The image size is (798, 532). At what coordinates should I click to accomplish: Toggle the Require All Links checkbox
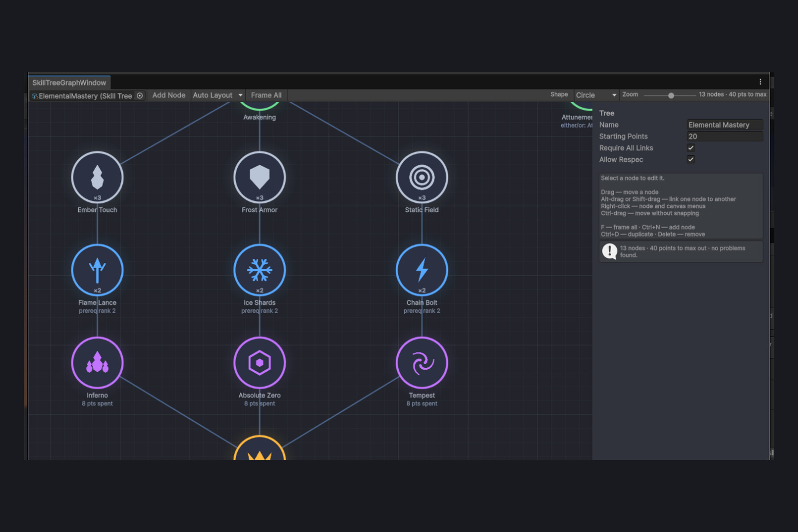(691, 148)
